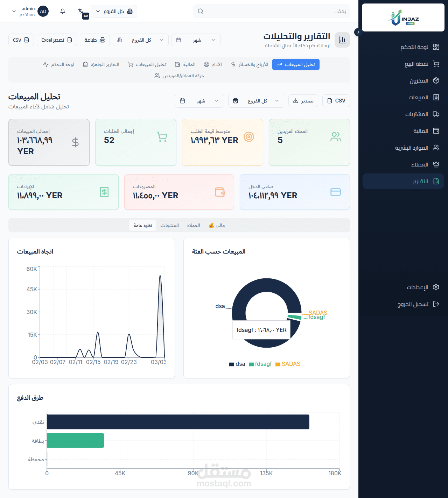Open العملاء crown icon in sidebar
Viewport: 448px width, 498px height.
tap(436, 164)
